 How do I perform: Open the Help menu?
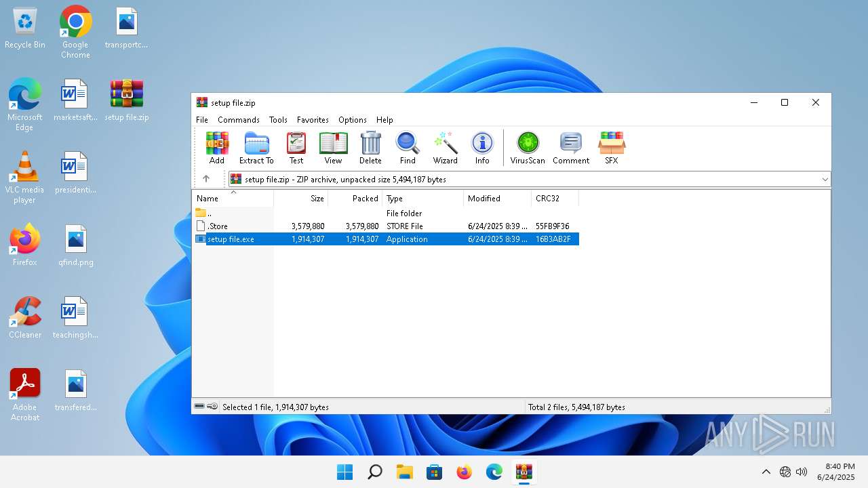[x=384, y=119]
